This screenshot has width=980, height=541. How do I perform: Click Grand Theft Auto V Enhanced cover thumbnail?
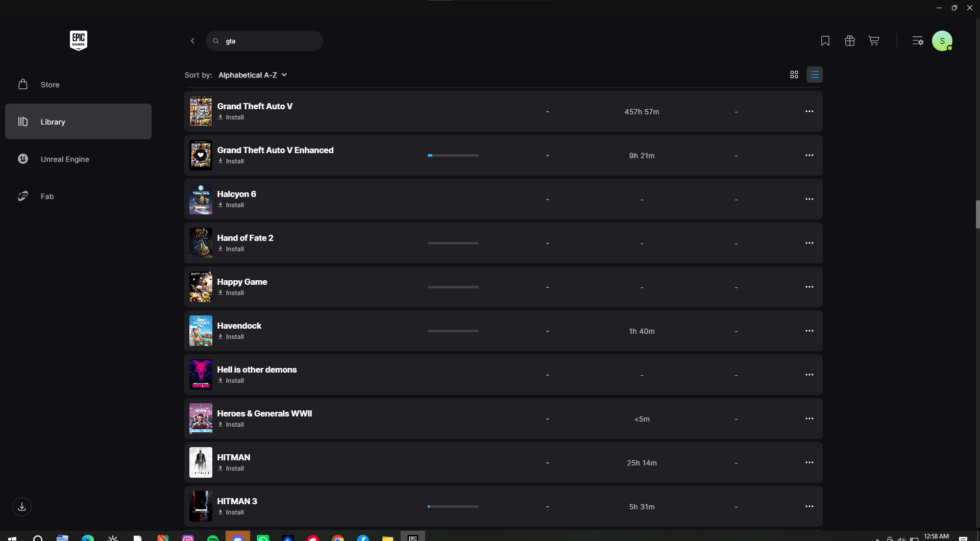tap(201, 155)
